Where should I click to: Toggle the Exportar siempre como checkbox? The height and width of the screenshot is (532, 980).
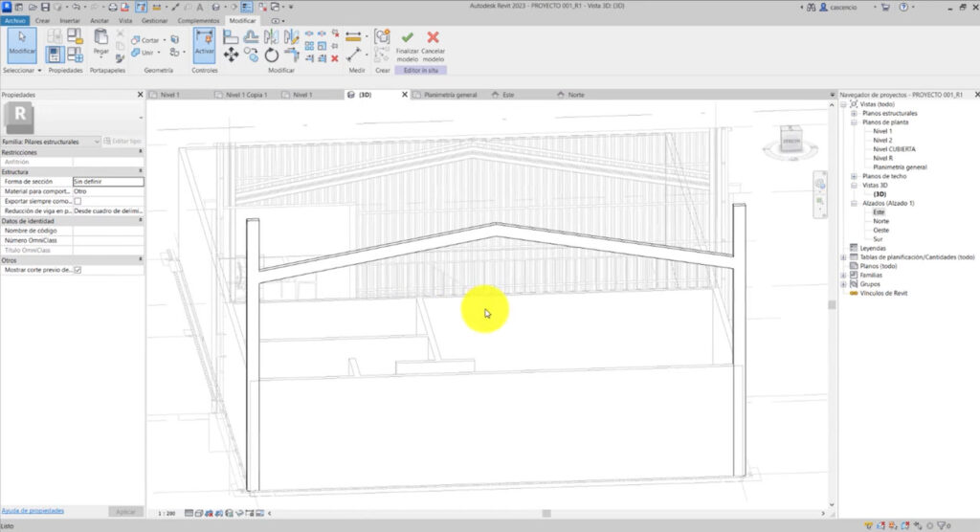point(78,201)
